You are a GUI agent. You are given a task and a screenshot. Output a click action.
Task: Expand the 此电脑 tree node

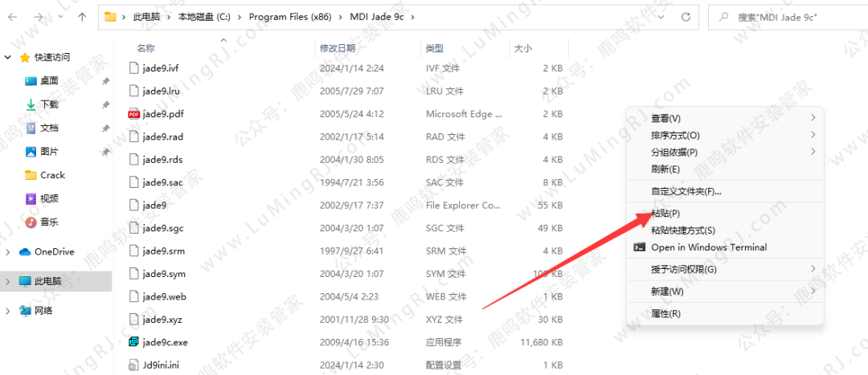[8, 282]
